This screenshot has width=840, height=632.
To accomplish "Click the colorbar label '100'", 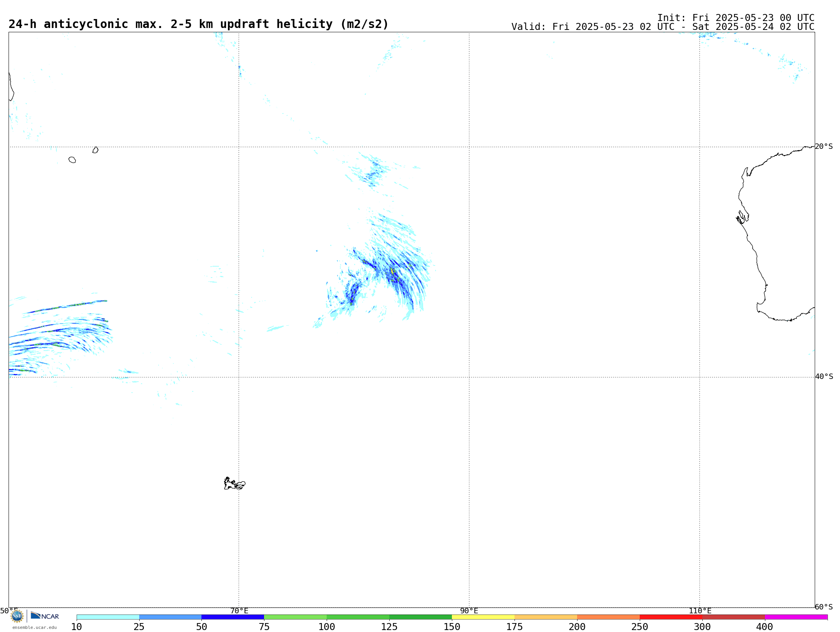I will 327,627.
